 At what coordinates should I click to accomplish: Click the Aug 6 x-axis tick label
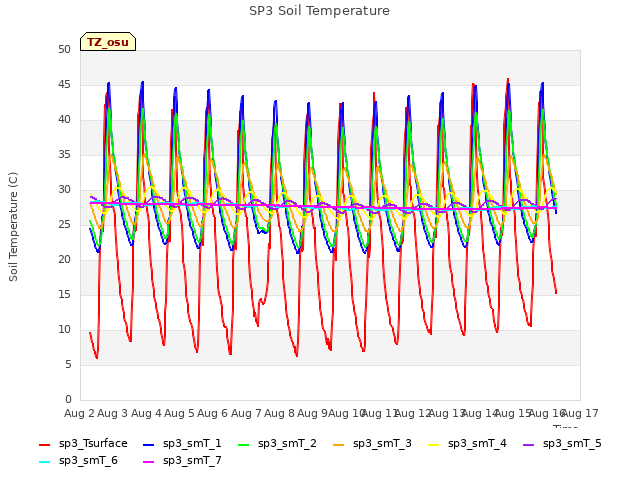pyautogui.click(x=213, y=413)
